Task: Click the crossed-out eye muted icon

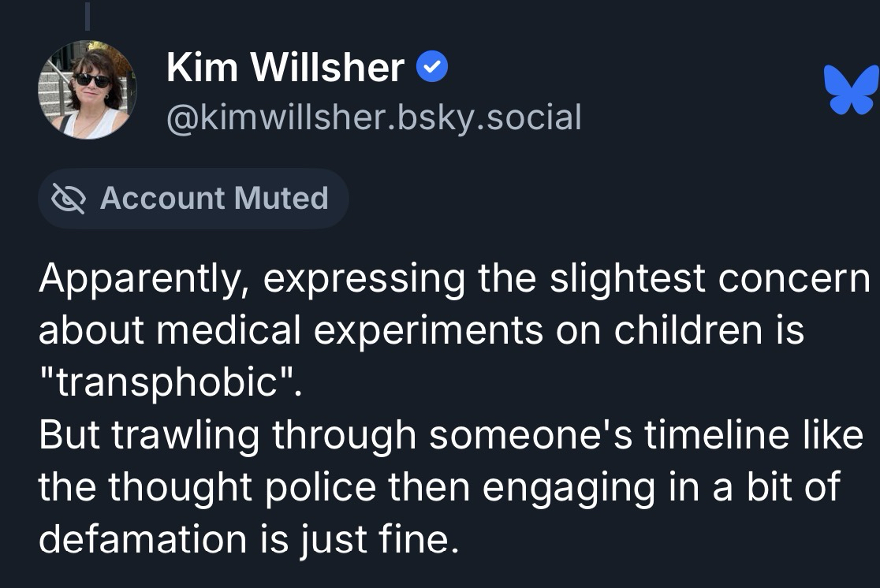Action: pos(68,199)
